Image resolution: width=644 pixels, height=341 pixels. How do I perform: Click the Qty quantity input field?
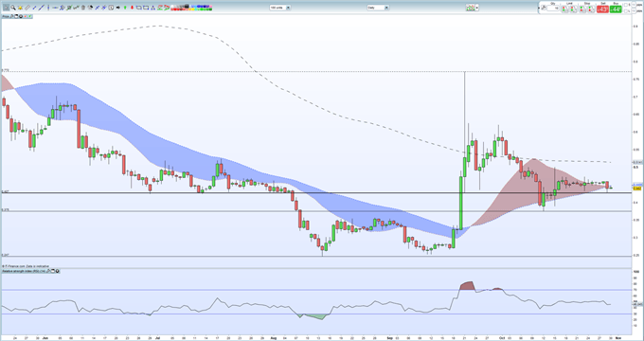coord(553,9)
